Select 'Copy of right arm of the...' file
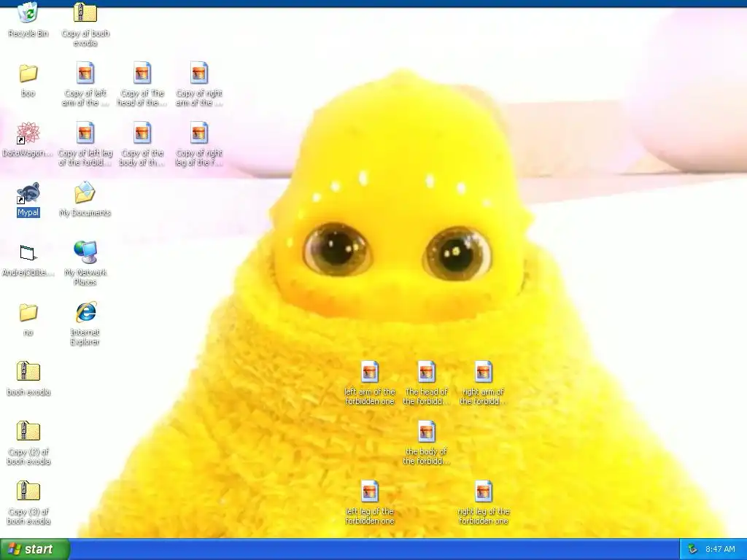747x560 pixels. pyautogui.click(x=199, y=74)
